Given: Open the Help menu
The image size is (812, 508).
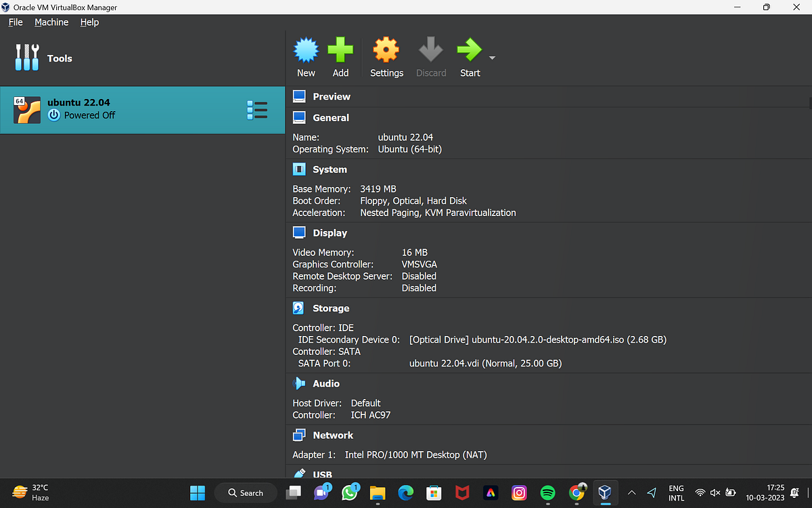Looking at the screenshot, I should (89, 22).
